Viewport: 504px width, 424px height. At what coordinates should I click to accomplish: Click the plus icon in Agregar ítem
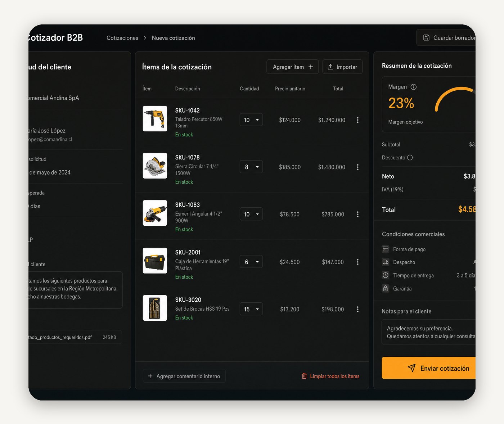311,67
